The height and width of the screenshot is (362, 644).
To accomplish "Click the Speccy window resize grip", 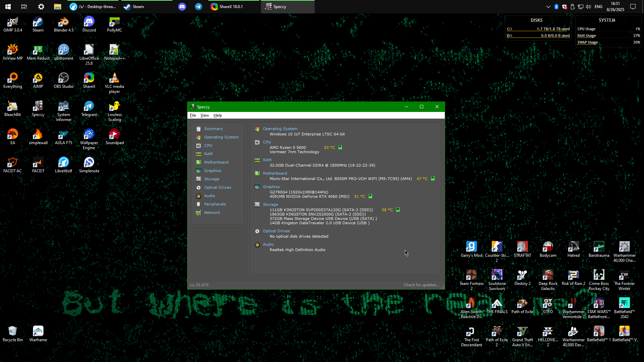I will [443, 288].
